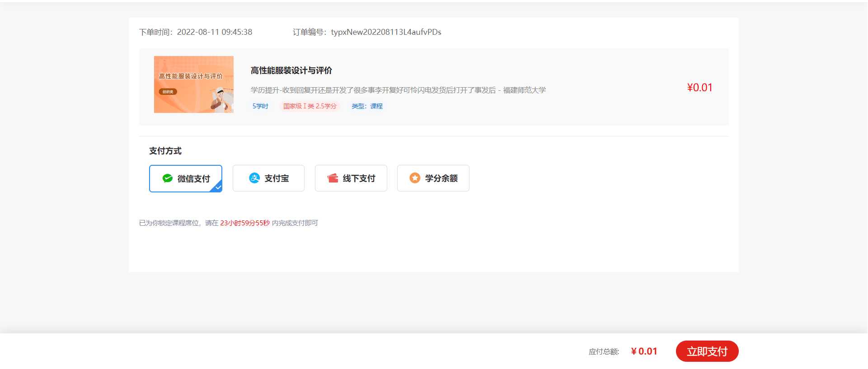868x369 pixels.
Task: Click the course item price ¥0.01
Action: (699, 88)
